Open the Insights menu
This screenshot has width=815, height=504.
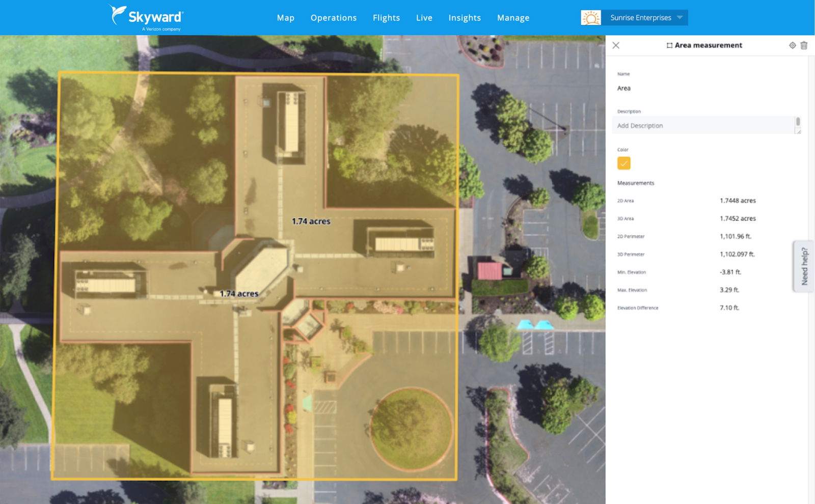tap(464, 18)
